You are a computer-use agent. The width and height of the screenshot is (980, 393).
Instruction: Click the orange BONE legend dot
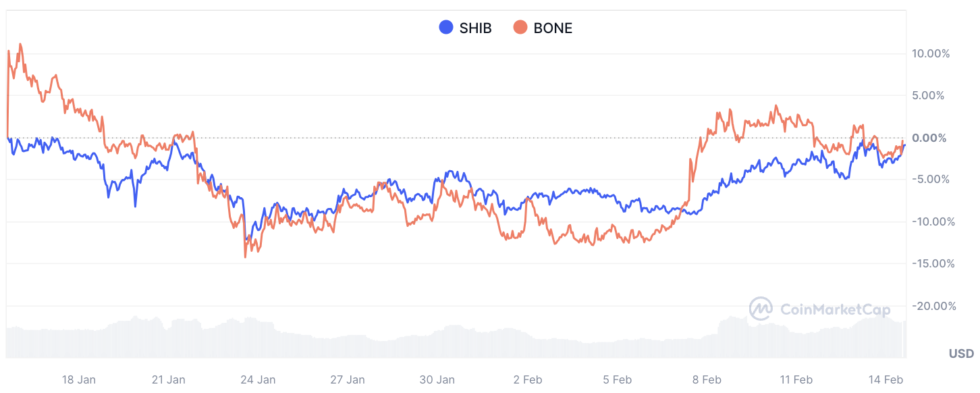pos(520,28)
